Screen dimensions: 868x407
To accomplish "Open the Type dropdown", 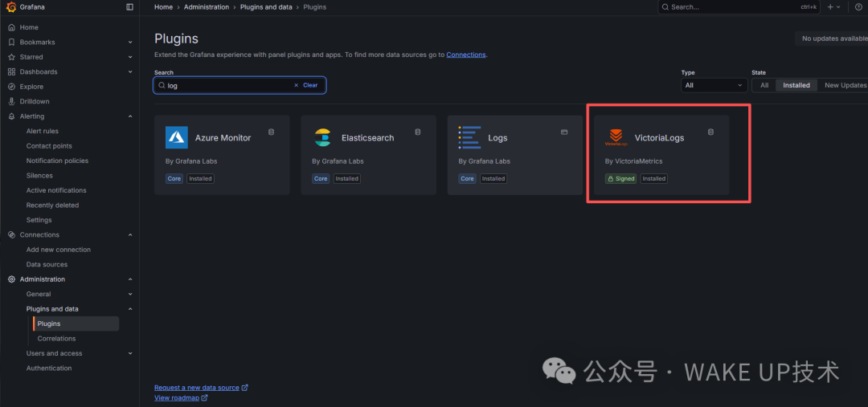I will tap(714, 85).
